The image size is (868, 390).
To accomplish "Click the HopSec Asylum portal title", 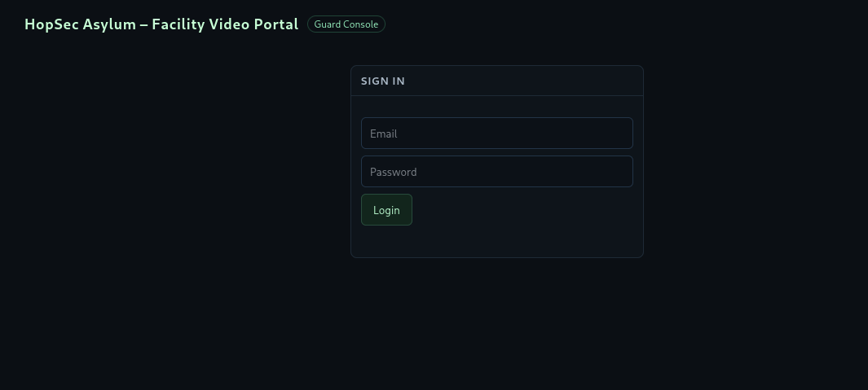I will coord(161,24).
